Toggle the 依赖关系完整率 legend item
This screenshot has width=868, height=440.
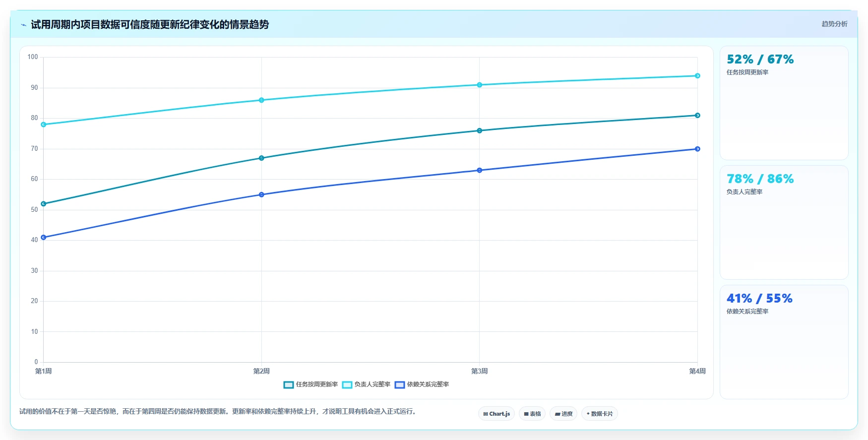point(422,384)
